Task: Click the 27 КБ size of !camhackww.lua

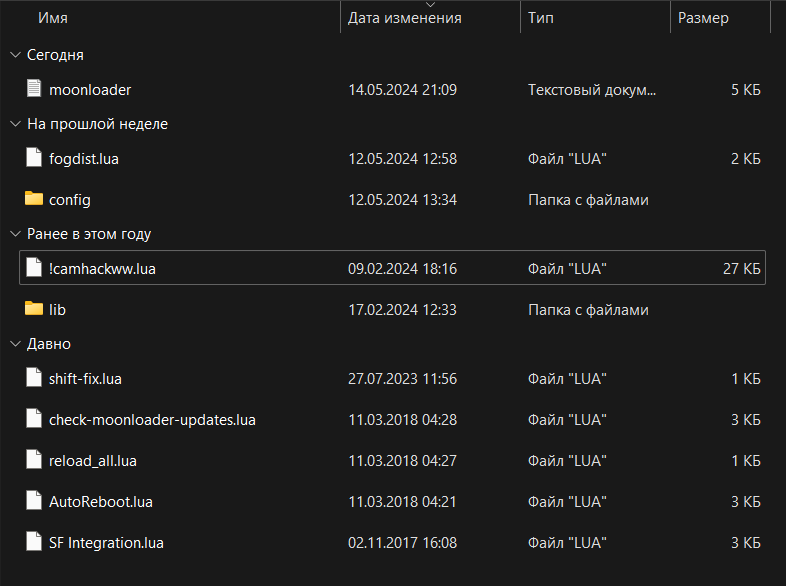Action: tap(740, 269)
